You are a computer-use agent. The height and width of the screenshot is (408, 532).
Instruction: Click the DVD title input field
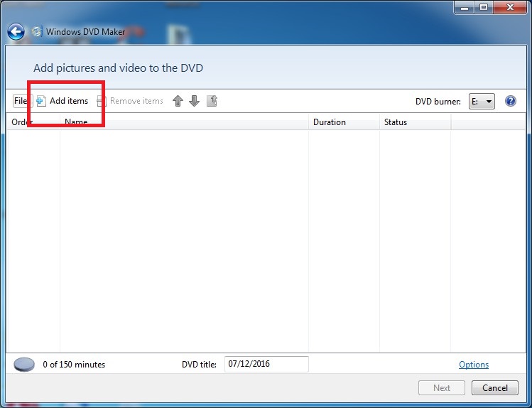coord(266,364)
